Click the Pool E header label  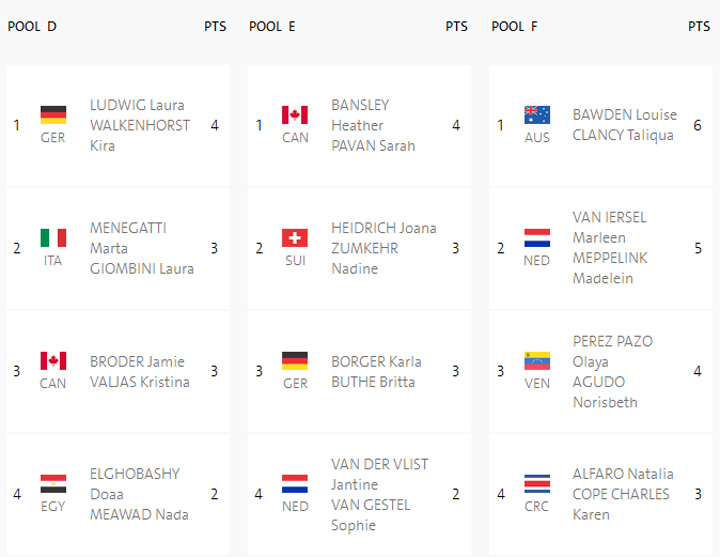(x=272, y=27)
